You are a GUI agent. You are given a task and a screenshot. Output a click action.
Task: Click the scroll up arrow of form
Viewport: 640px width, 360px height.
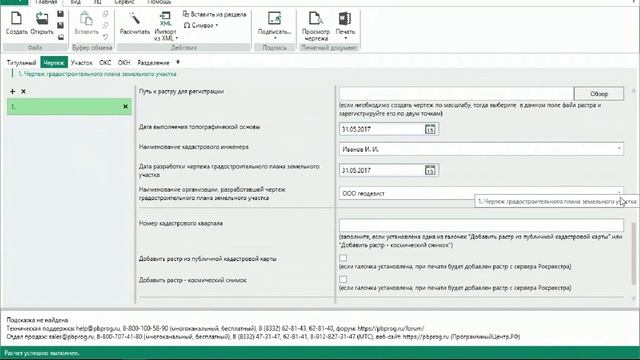point(633,91)
